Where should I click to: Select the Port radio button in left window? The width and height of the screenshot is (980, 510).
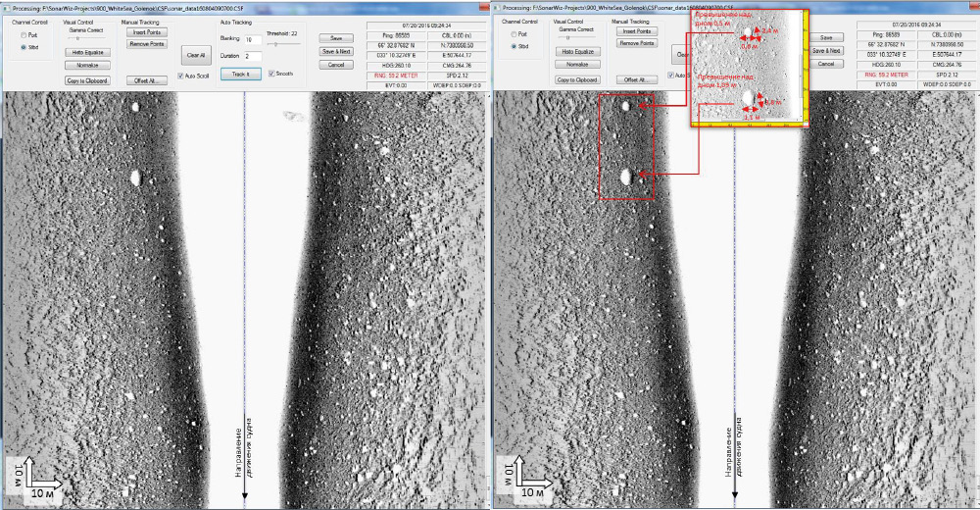pos(24,35)
